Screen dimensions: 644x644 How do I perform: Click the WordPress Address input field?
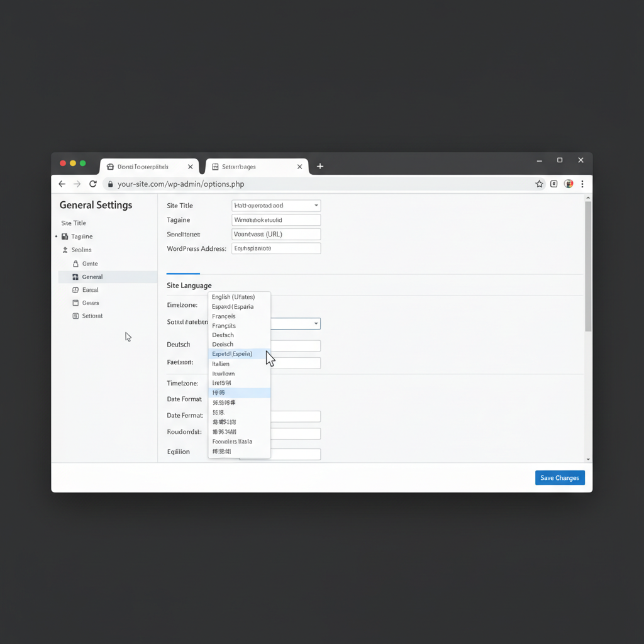[x=276, y=248]
